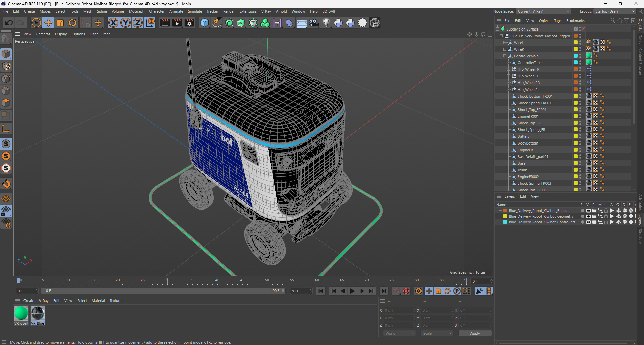Image resolution: width=644 pixels, height=345 pixels.
Task: Select the Scale tool in toolbar
Action: [x=60, y=23]
